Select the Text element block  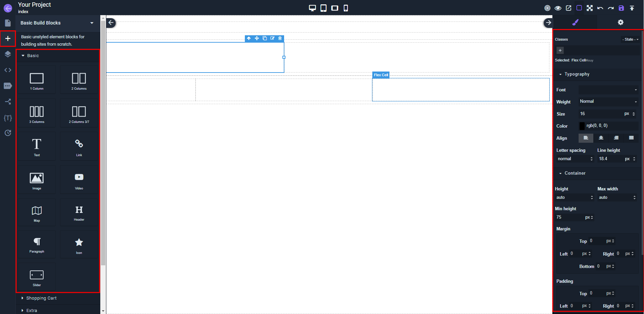tap(37, 146)
